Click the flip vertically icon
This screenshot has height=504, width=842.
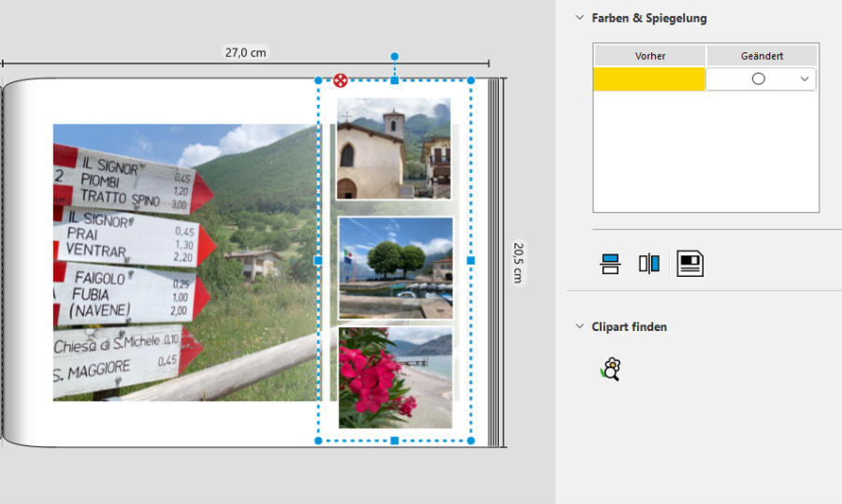tap(610, 264)
